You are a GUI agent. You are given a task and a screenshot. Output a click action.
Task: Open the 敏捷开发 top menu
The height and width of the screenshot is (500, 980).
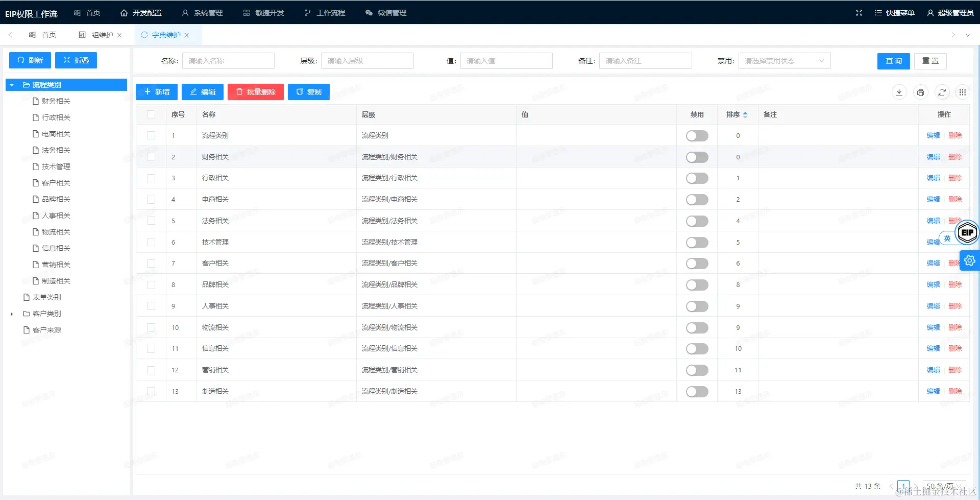point(263,13)
